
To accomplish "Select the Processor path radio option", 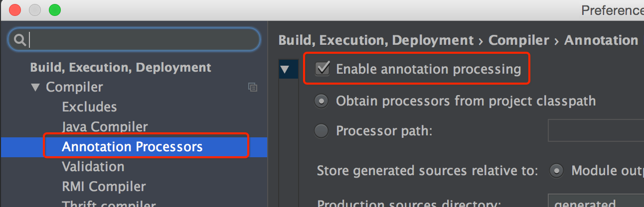I will tap(322, 131).
